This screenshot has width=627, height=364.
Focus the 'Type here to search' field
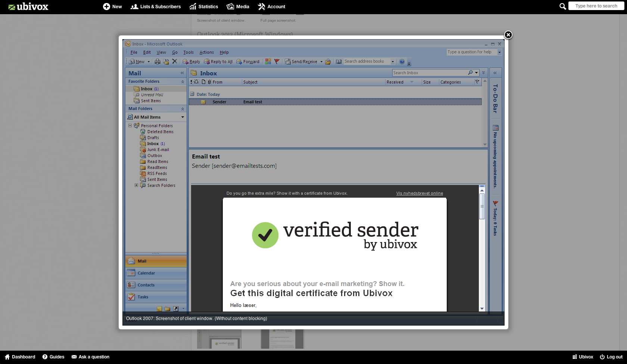(x=596, y=6)
